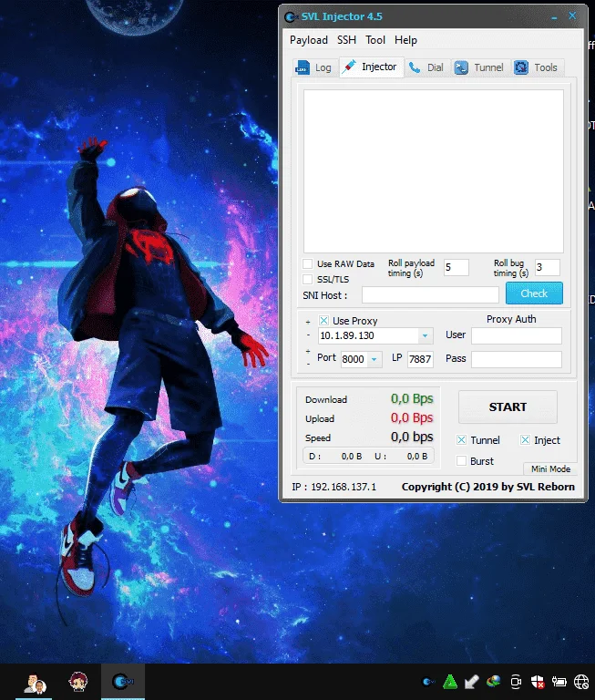Click inside the large payload text area
The width and height of the screenshot is (595, 700).
pos(434,171)
